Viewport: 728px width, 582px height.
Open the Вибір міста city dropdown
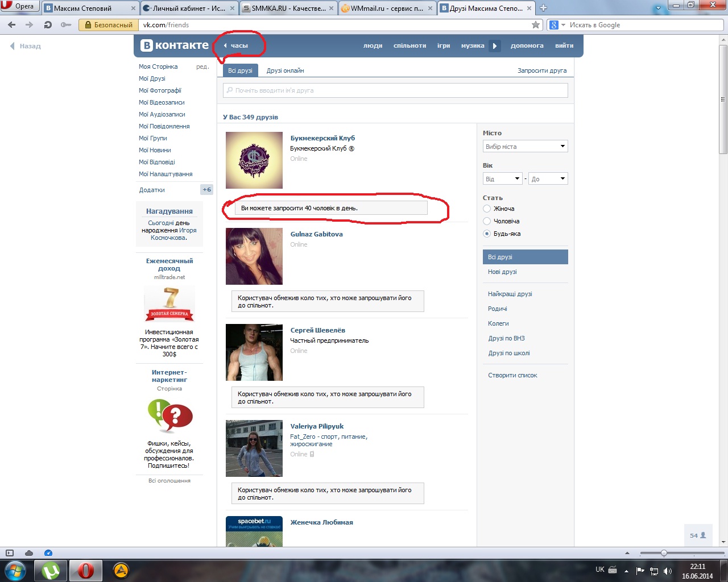(526, 147)
